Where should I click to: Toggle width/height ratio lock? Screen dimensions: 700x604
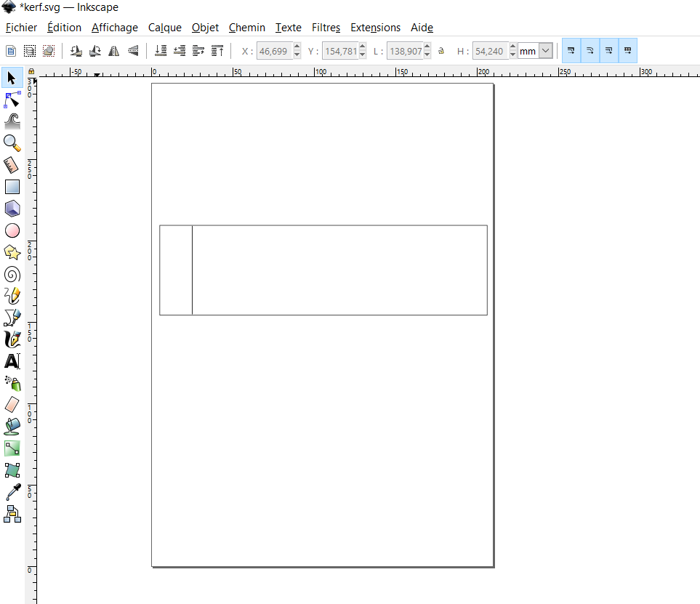point(441,51)
